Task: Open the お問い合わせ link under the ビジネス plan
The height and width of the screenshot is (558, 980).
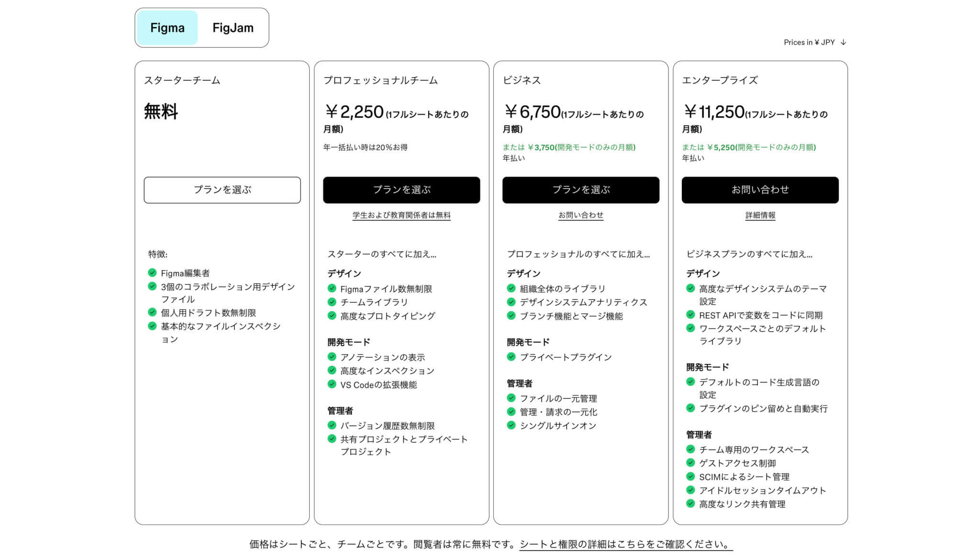Action: 581,215
